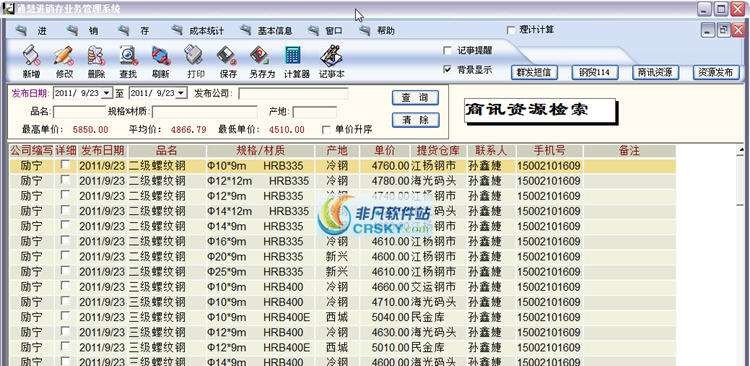Open the 存 menu
This screenshot has height=366, width=750.
pyautogui.click(x=144, y=31)
